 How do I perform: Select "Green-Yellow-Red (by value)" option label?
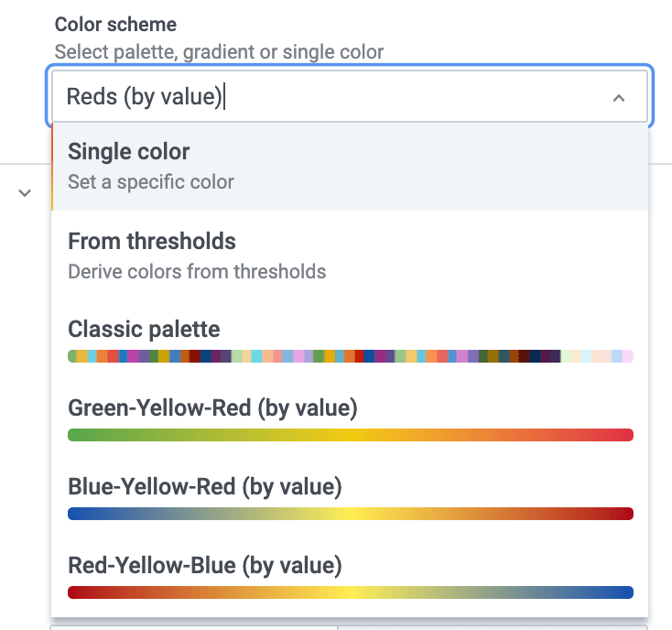click(212, 407)
